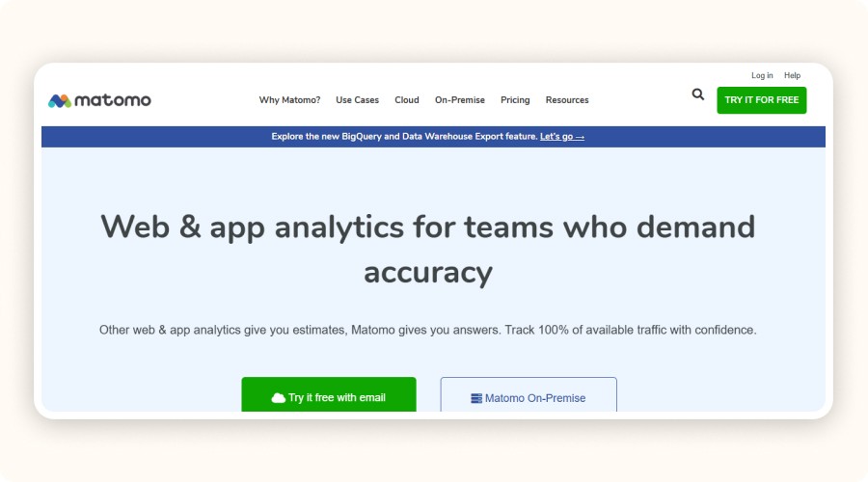The height and width of the screenshot is (482, 868).
Task: Open the Help link
Action: (792, 75)
